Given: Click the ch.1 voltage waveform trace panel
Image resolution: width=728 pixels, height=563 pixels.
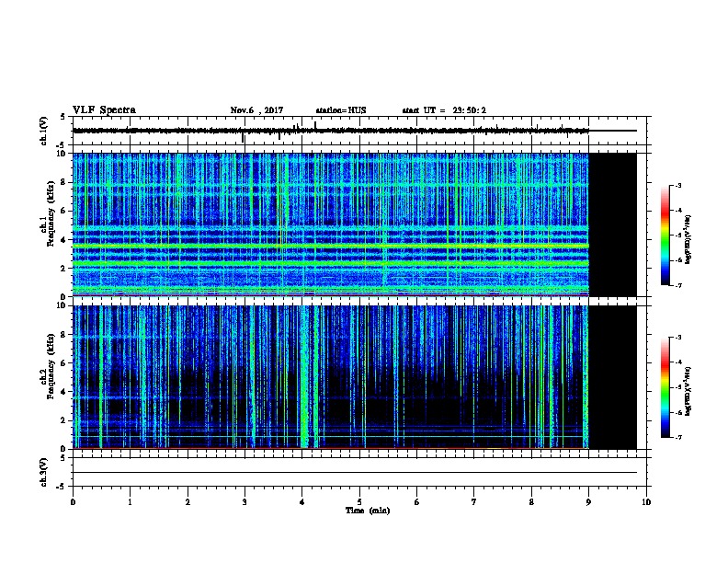Looking at the screenshot, I should coord(359,131).
